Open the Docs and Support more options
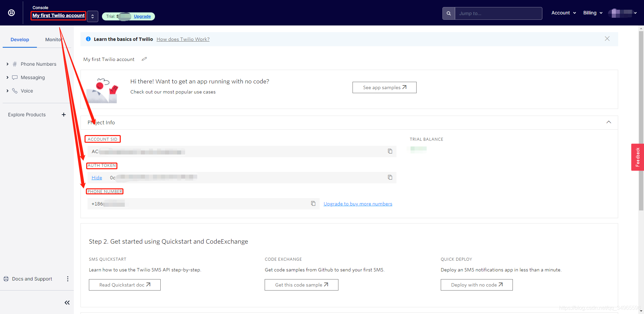The image size is (644, 314). tap(68, 279)
